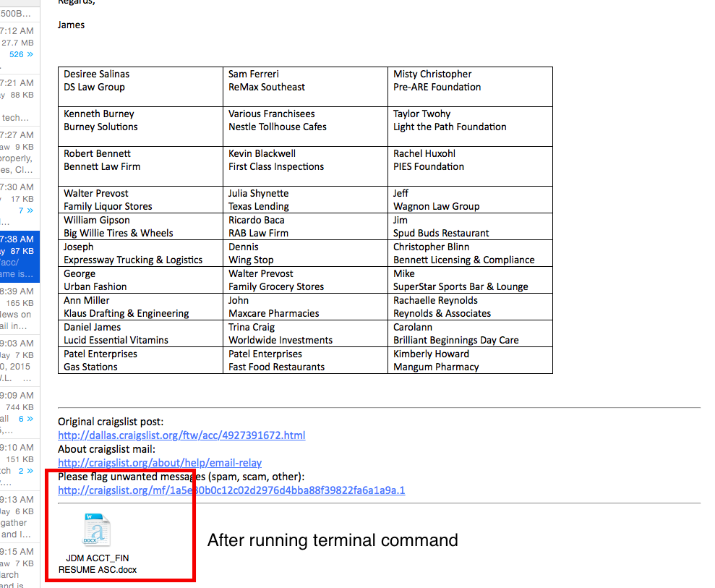Click cell 'Kevin Blackwell First Class Inspections'
This screenshot has height=588, width=715.
coord(305,166)
